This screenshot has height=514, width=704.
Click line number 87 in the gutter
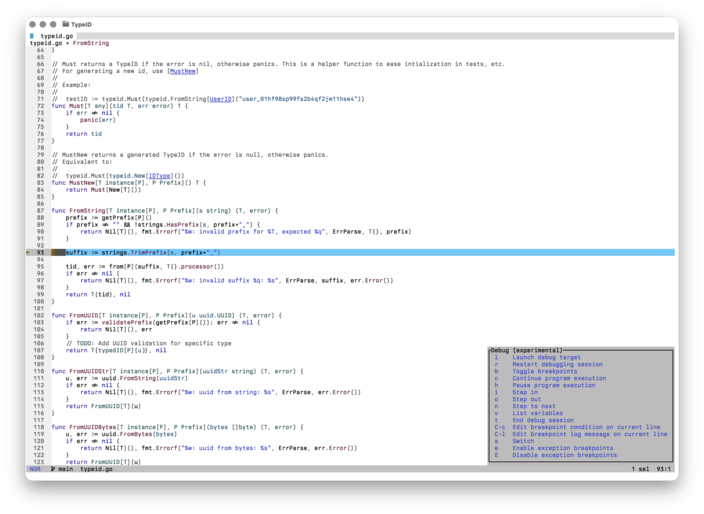[40, 211]
